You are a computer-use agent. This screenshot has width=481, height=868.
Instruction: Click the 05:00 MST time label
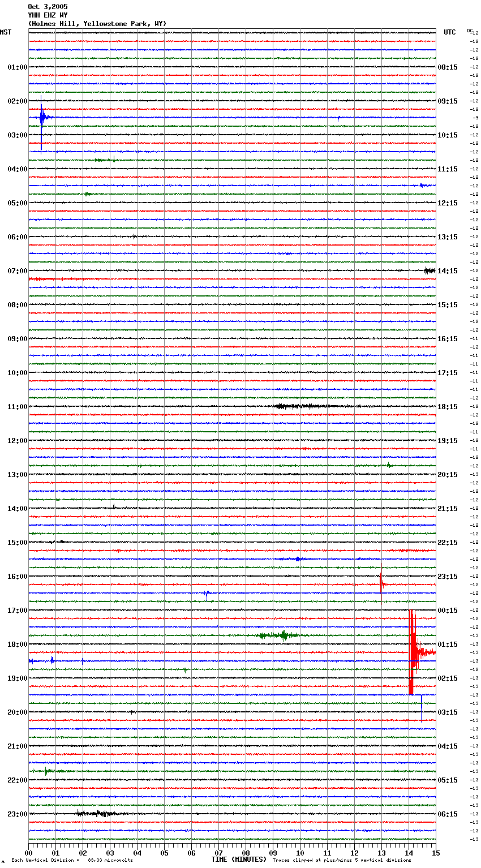coord(18,203)
